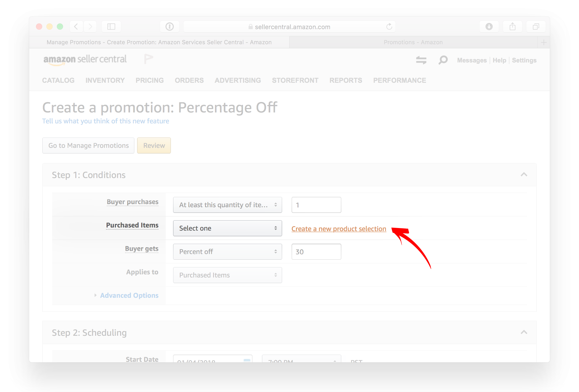Click the Safari back arrow
Viewport: 579px width, 392px height.
point(76,27)
